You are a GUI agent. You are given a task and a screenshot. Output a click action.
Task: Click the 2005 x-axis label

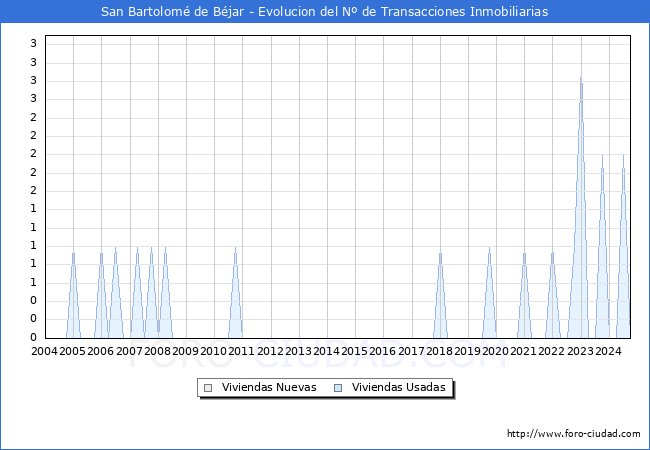pos(73,351)
